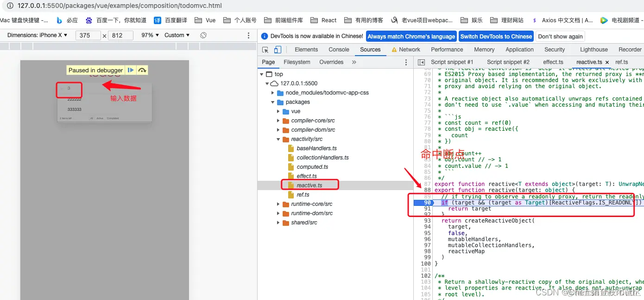Screen dimensions: 644x300
Task: Toggle the device toolbar icon
Action: point(278,50)
